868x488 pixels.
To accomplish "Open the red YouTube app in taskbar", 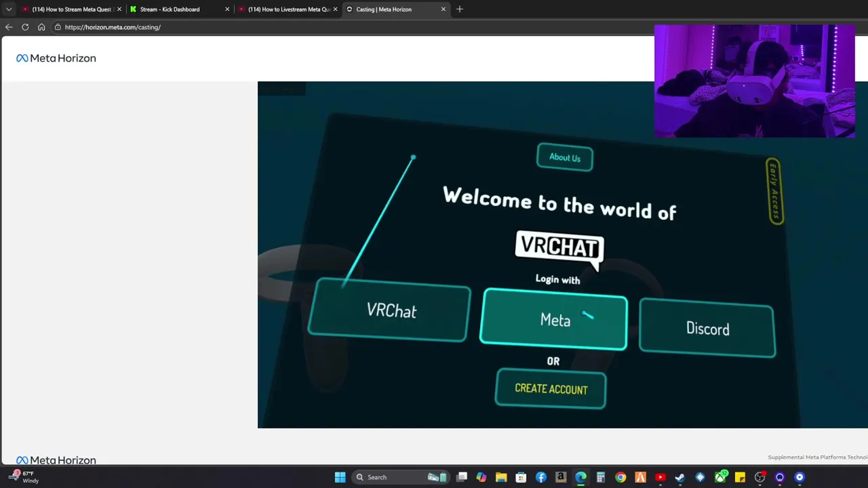I will [660, 477].
